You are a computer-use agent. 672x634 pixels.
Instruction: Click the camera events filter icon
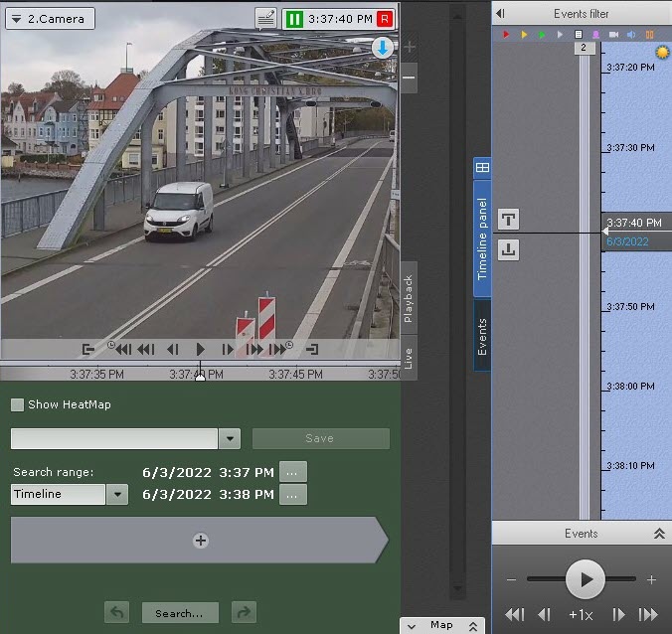click(x=615, y=35)
